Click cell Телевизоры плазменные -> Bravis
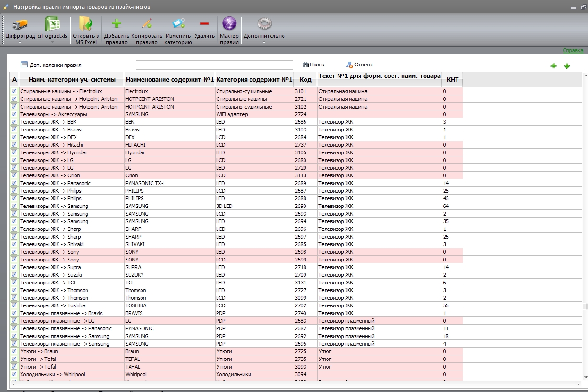The image size is (588, 392). pos(72,313)
